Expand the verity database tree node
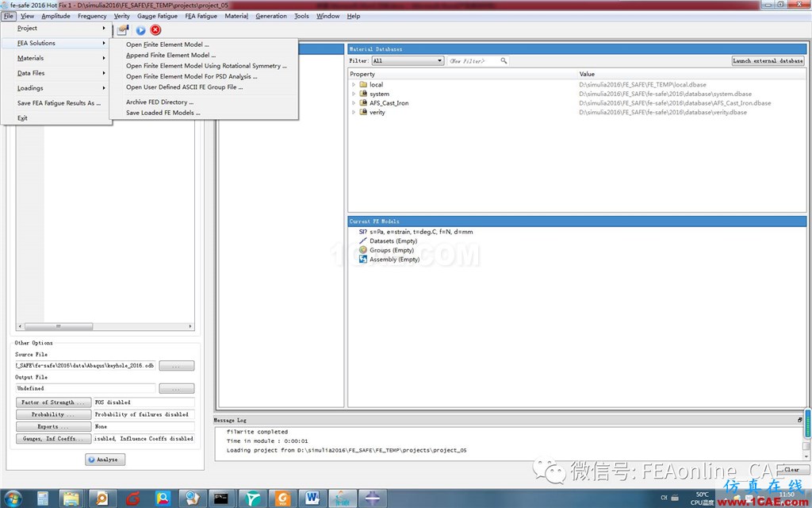 tap(354, 112)
